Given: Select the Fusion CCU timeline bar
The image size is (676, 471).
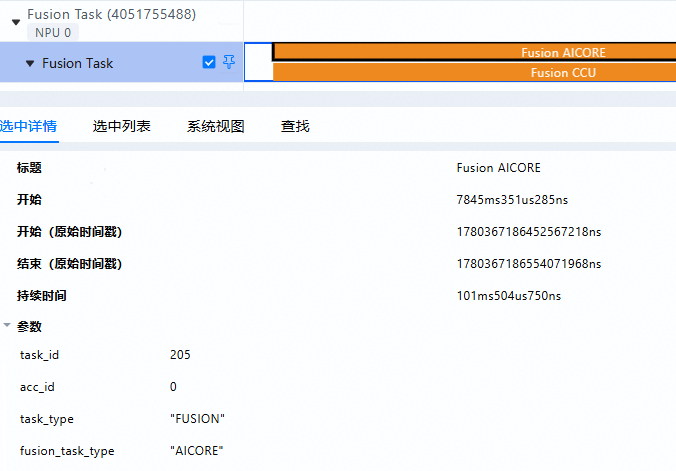Looking at the screenshot, I should 474,72.
